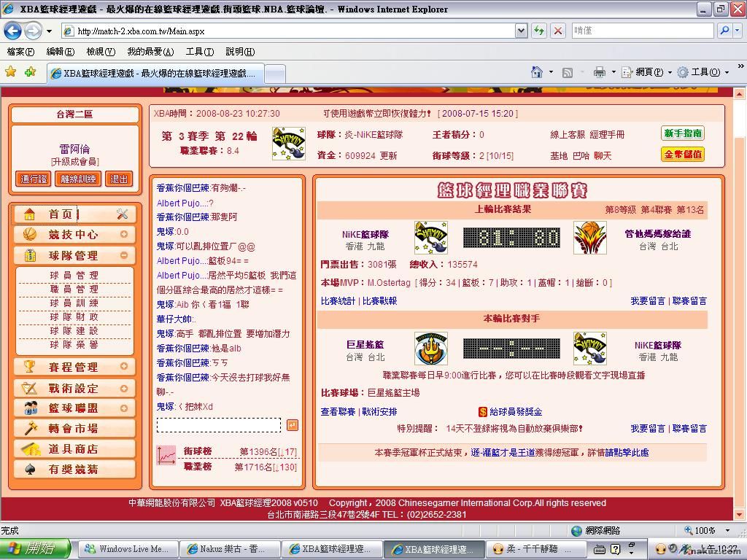
Task: Click the Refresh button beside address bar
Action: pos(539,31)
